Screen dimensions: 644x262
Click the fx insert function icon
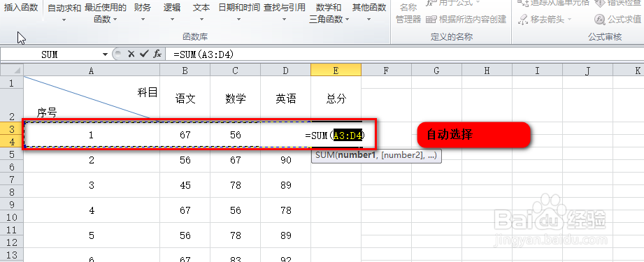point(157,54)
